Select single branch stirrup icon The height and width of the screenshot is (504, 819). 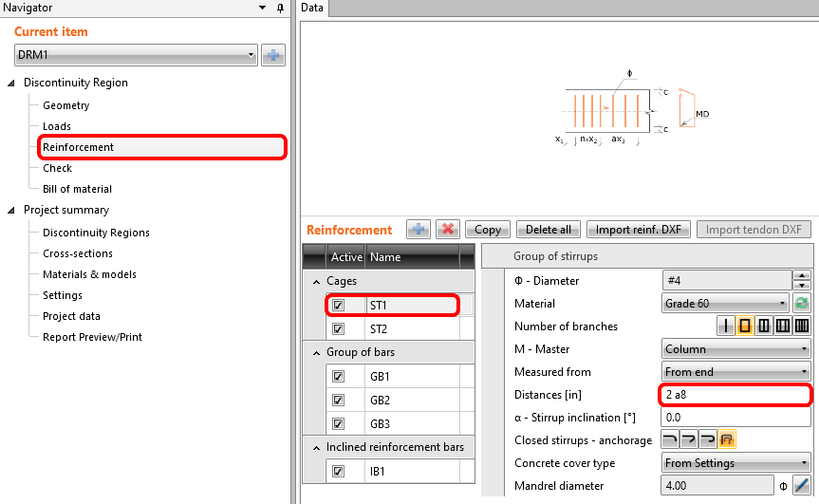(726, 326)
